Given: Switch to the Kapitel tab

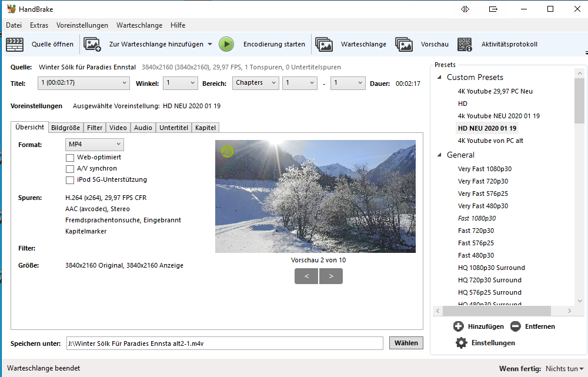Looking at the screenshot, I should [x=205, y=128].
